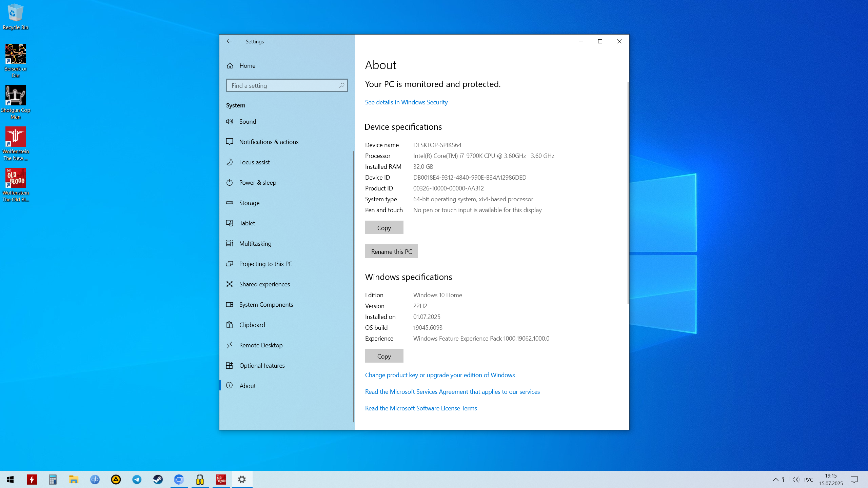Image resolution: width=868 pixels, height=488 pixels.
Task: Open Telegram from the taskbar
Action: coord(137,480)
